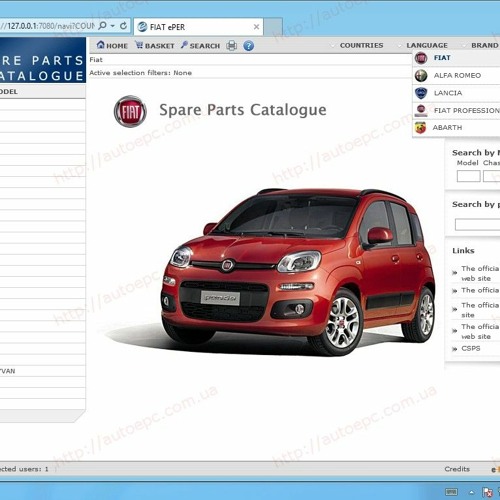Select FIAT in the brand list

[456, 58]
